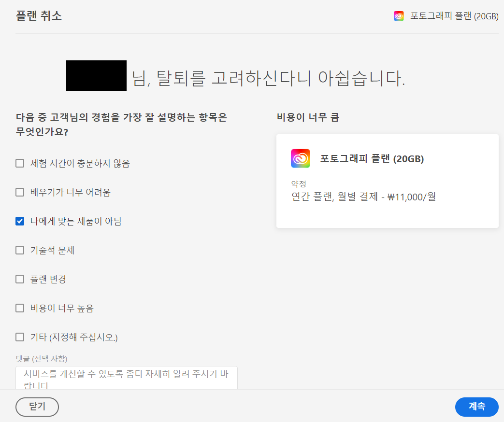
Task: Click plan card title '포토그래피 플랜 (20GB)'
Action: click(x=372, y=159)
